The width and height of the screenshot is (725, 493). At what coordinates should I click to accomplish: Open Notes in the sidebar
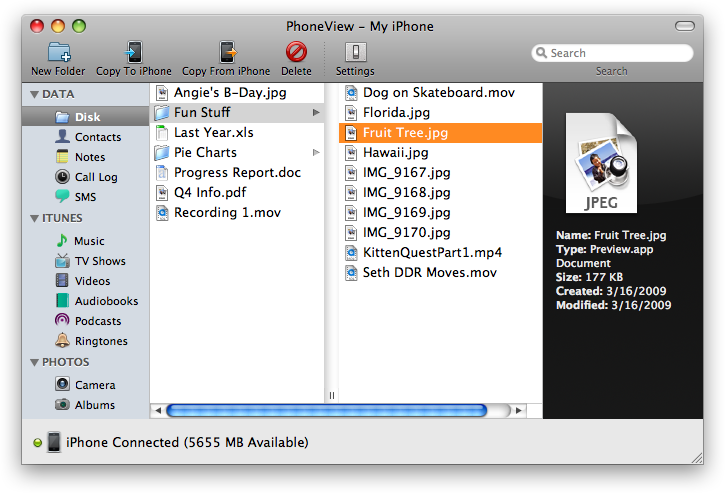[x=86, y=157]
